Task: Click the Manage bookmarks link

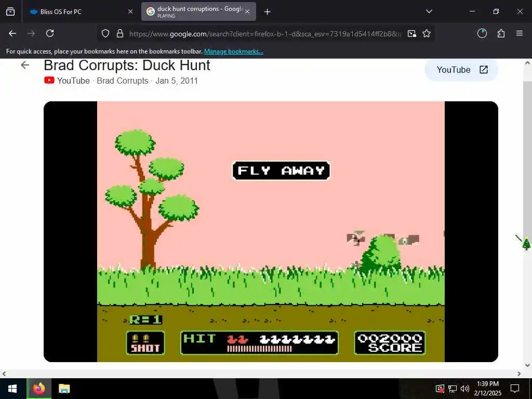Action: [x=233, y=51]
